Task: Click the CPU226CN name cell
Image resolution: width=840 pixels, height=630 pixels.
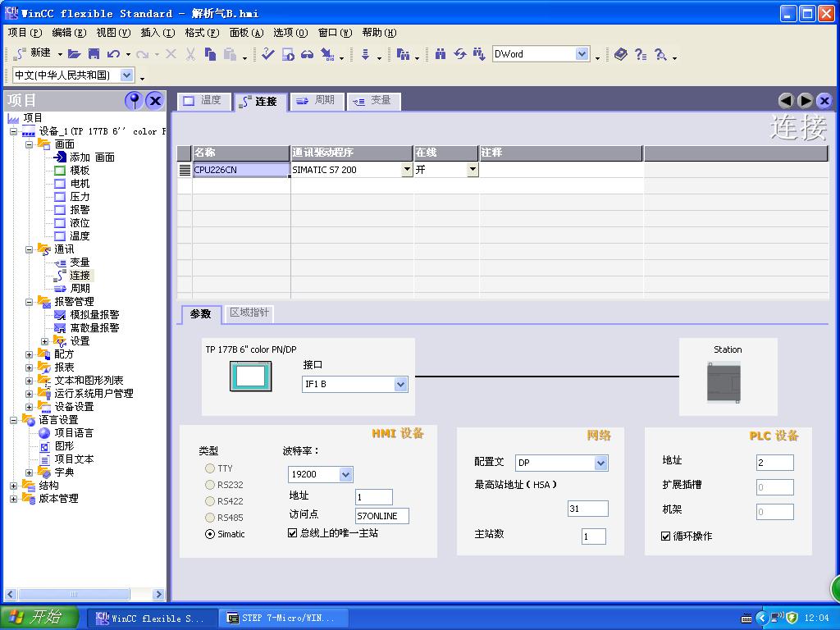Action: 241,170
